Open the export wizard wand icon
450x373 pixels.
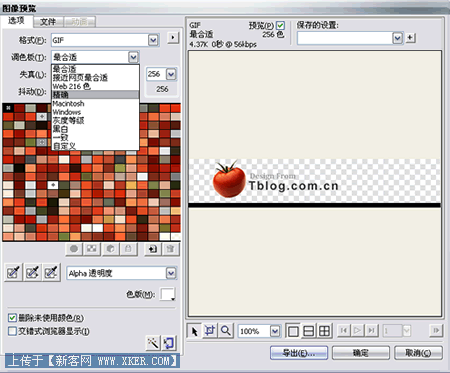(153, 343)
